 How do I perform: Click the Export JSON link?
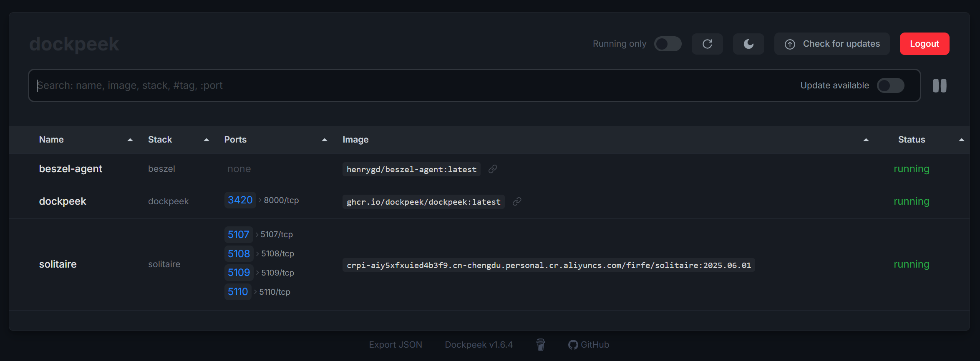(395, 345)
